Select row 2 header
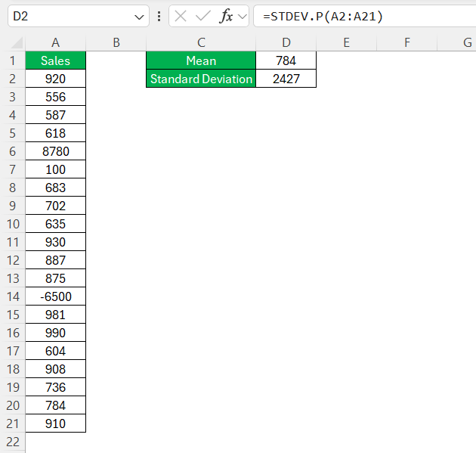Screen dimensions: 476x453 [12, 79]
